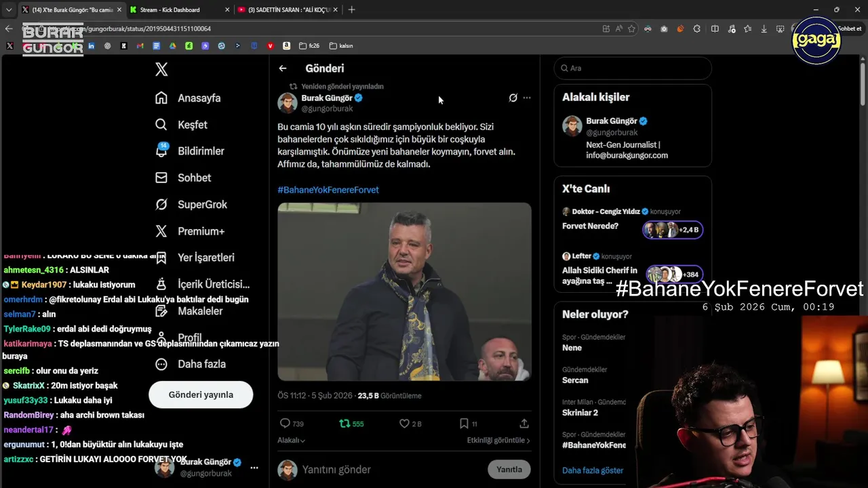Bookmark the post with the bookmark icon

[468, 424]
